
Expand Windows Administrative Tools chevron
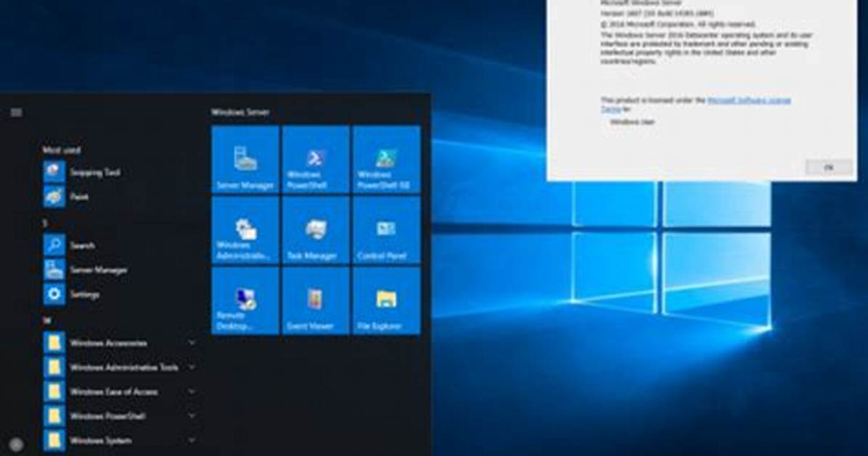192,367
